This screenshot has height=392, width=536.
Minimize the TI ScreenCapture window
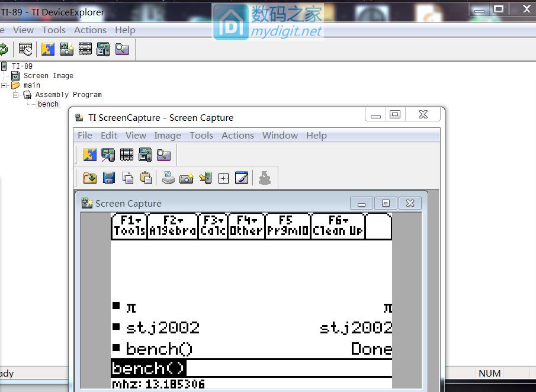[x=375, y=114]
